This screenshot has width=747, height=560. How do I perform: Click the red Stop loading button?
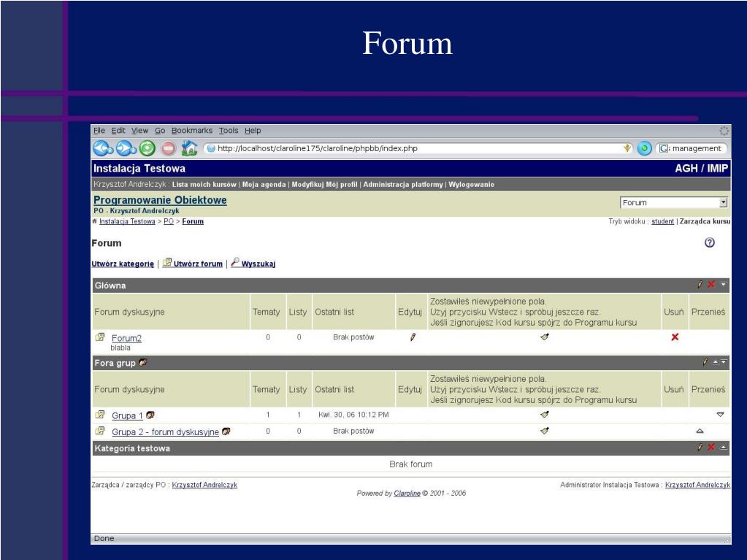pos(169,148)
